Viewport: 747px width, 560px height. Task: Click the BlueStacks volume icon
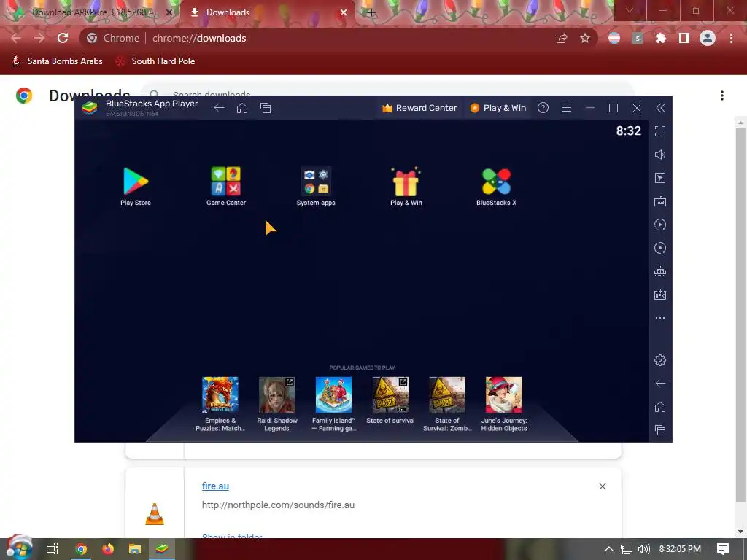[659, 155]
